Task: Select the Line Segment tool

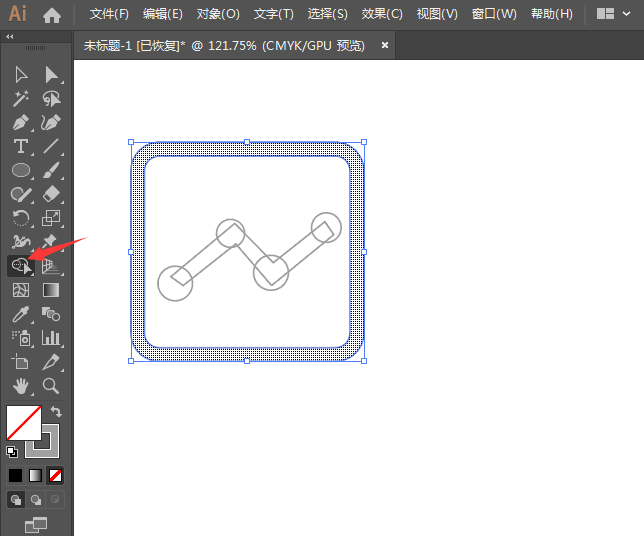Action: tap(51, 146)
